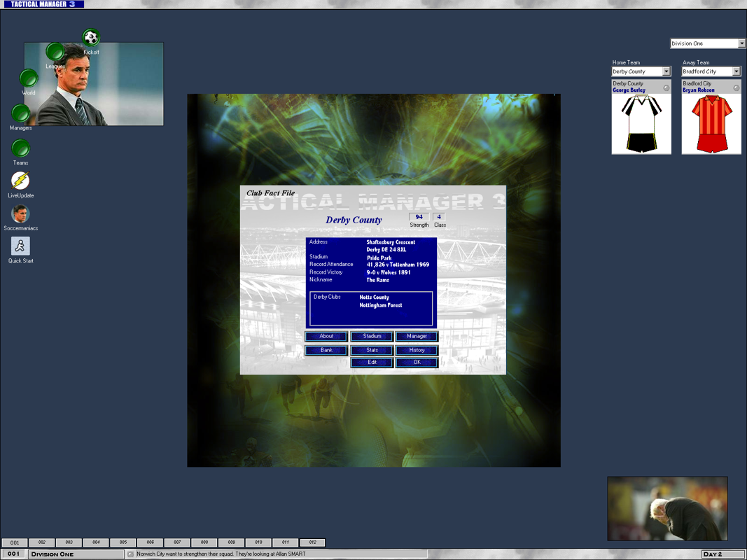Switch to the 012 fixture tab
Screen dimensions: 747x560
tap(312, 542)
